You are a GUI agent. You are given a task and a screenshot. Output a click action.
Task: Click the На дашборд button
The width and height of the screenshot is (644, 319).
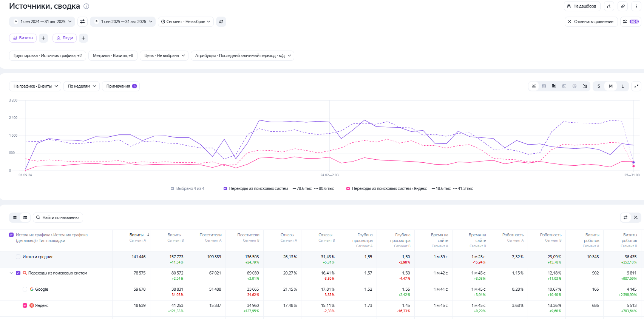[x=582, y=6]
